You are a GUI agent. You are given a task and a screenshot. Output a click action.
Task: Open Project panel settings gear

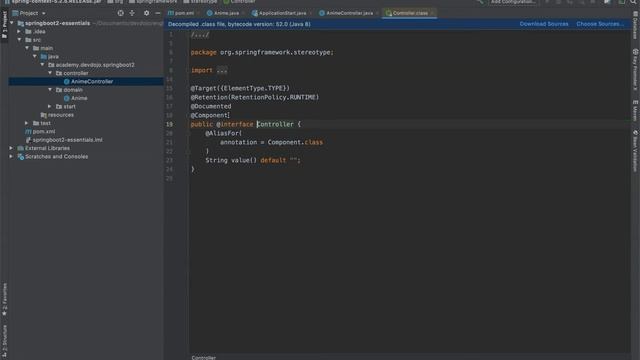coord(147,13)
